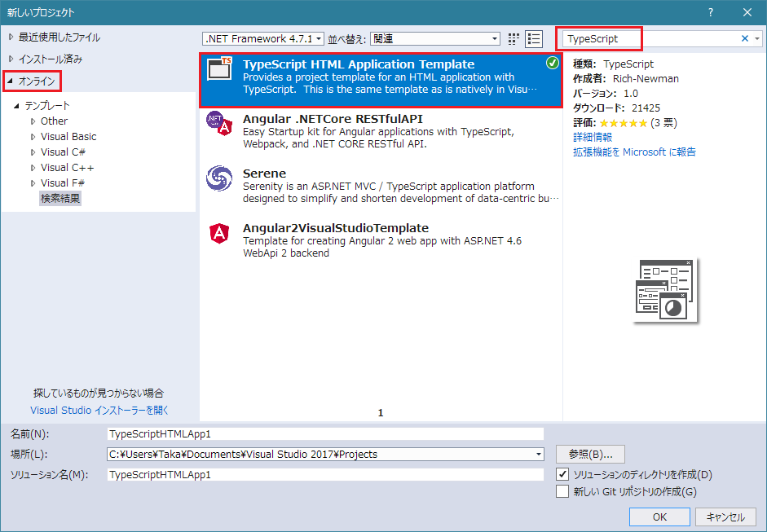Click the キャンセル button
Image resolution: width=767 pixels, height=532 pixels.
click(x=726, y=517)
